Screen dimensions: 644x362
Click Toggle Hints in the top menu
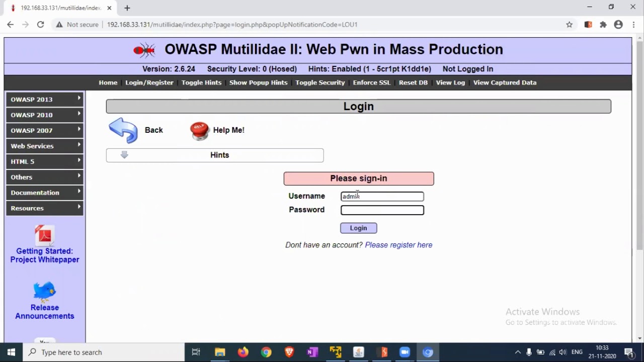[x=201, y=82]
